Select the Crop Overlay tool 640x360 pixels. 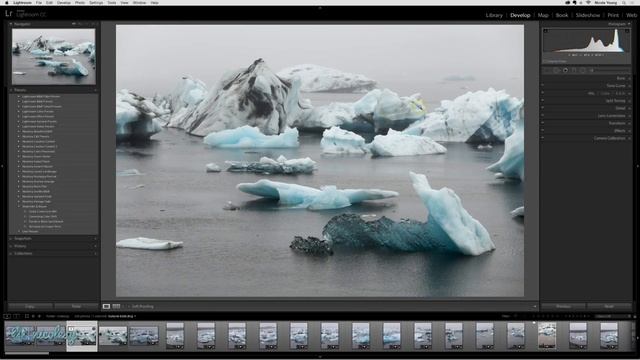[548, 70]
